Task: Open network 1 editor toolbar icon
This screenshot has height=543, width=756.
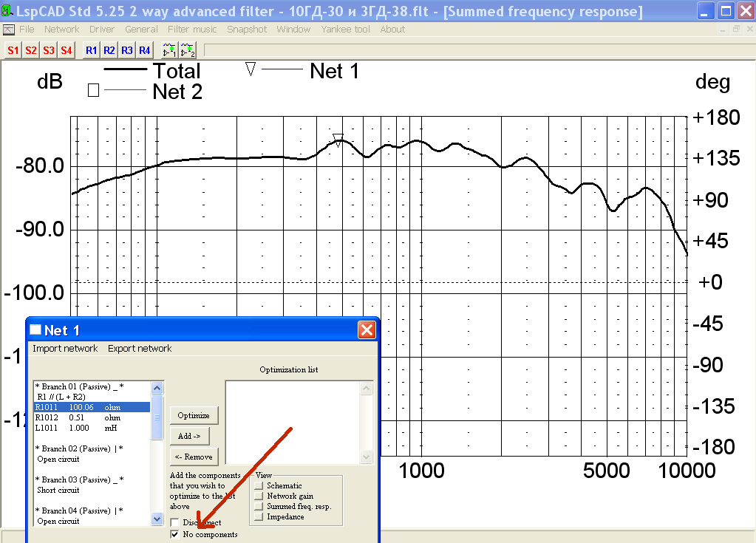Action: (169, 50)
